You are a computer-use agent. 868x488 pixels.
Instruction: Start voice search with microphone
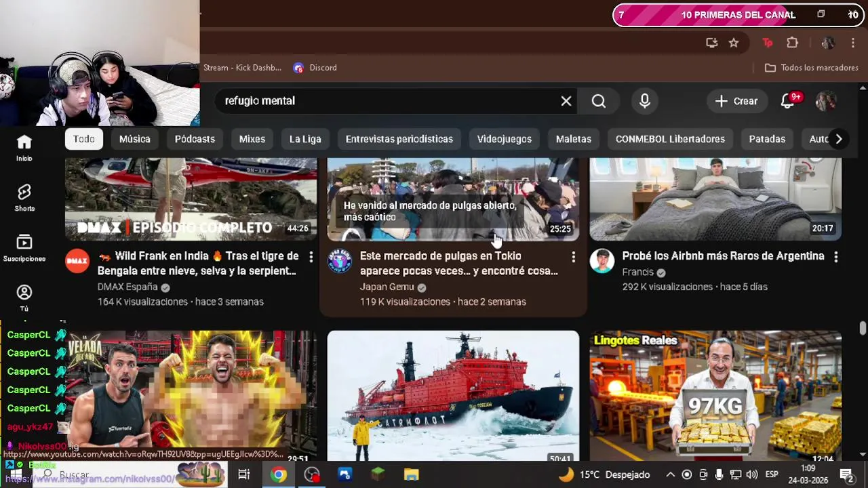click(645, 101)
